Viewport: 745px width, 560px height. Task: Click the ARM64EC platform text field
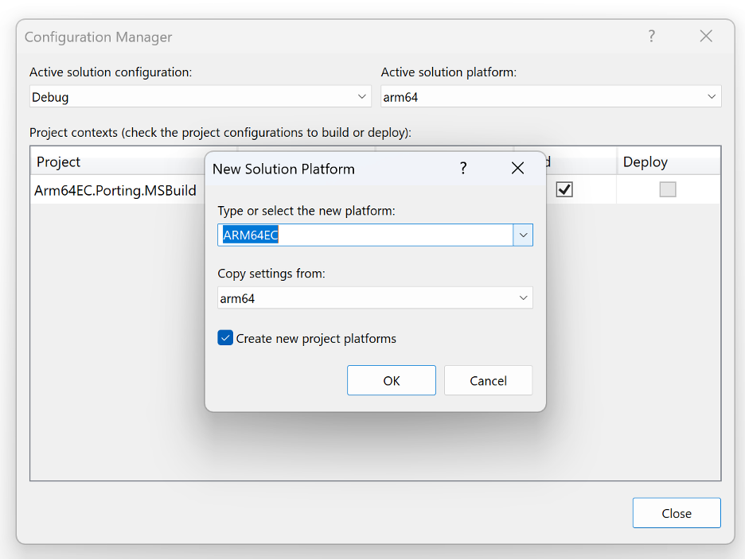point(365,235)
